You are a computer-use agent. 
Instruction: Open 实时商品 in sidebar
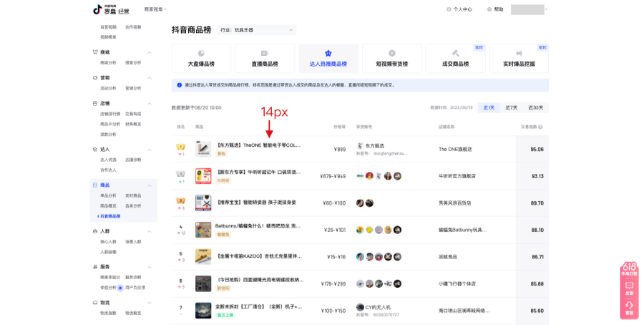pos(133,195)
